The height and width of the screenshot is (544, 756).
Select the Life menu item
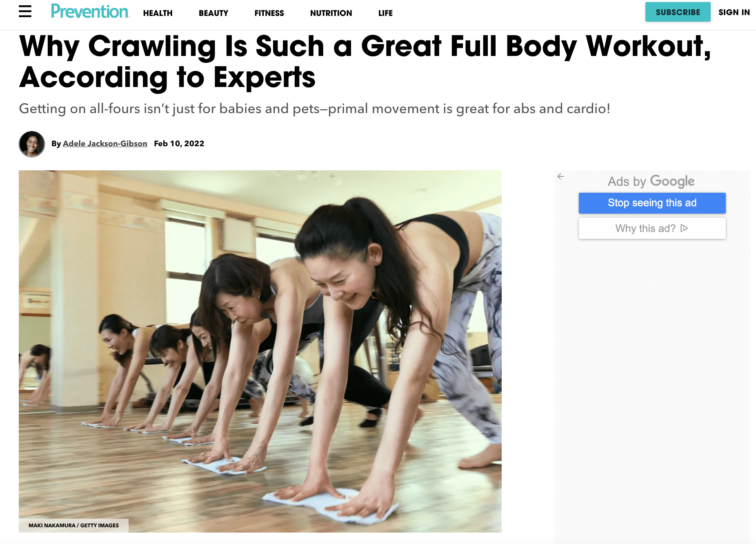pyautogui.click(x=385, y=13)
